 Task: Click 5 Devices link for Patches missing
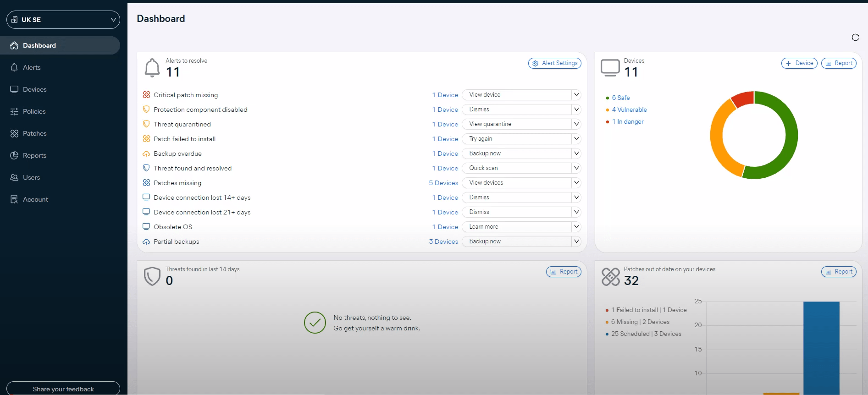pos(443,183)
